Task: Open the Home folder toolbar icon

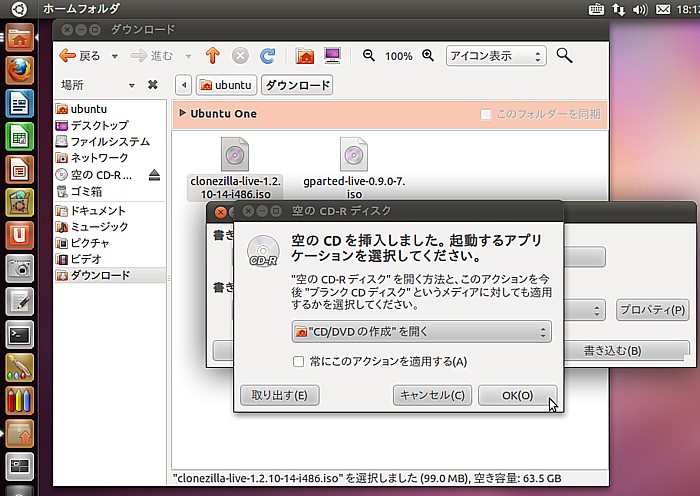Action: click(305, 56)
